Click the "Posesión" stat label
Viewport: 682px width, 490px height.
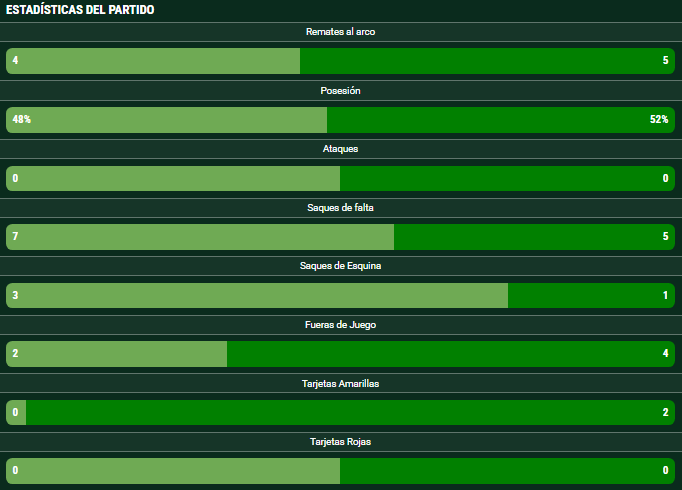tap(340, 91)
